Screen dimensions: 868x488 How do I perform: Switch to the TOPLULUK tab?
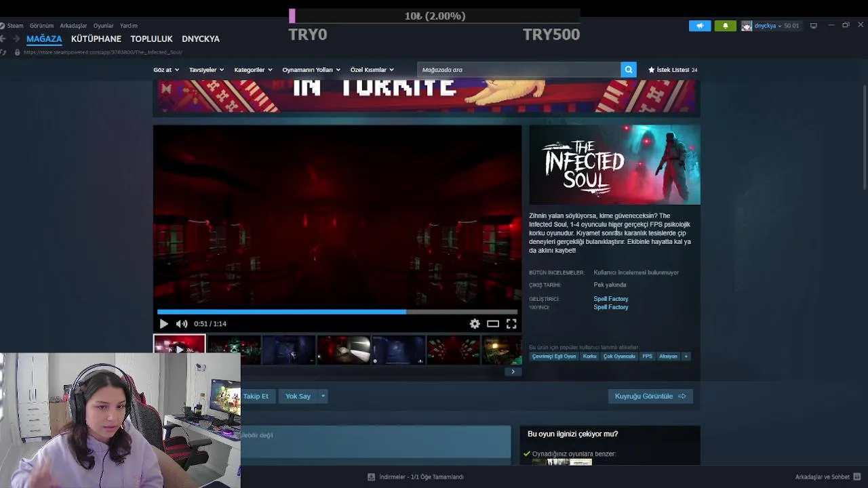click(151, 39)
